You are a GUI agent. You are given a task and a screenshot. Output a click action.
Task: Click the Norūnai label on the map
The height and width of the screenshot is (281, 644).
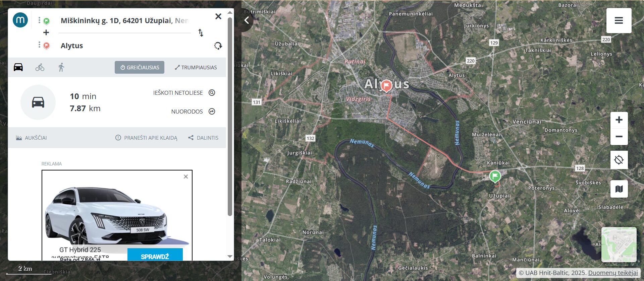313,232
